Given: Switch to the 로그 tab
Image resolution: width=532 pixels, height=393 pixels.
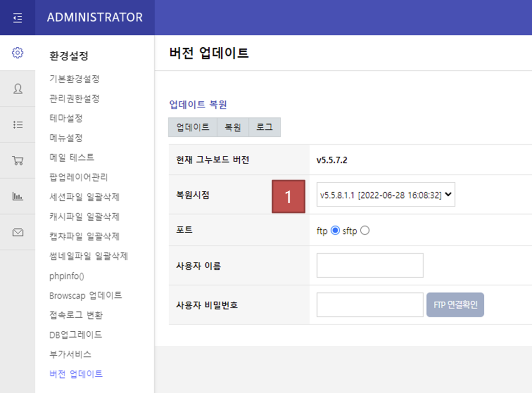Looking at the screenshot, I should (264, 127).
